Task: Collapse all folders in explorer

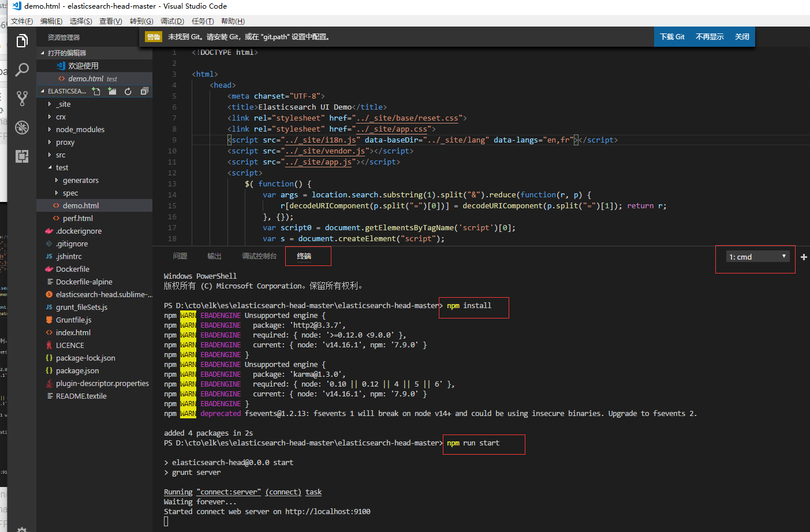Action: pos(144,91)
